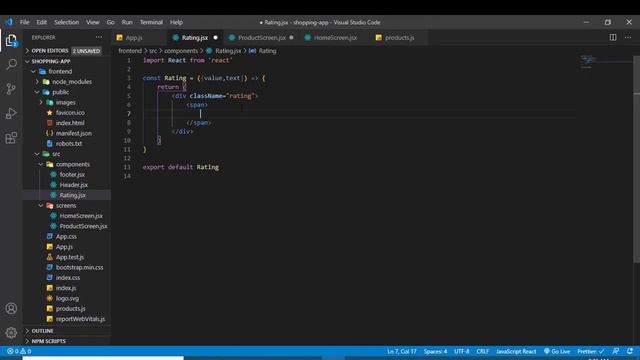Open the Search view icon
Viewport: 640px width, 360px height.
[x=11, y=64]
